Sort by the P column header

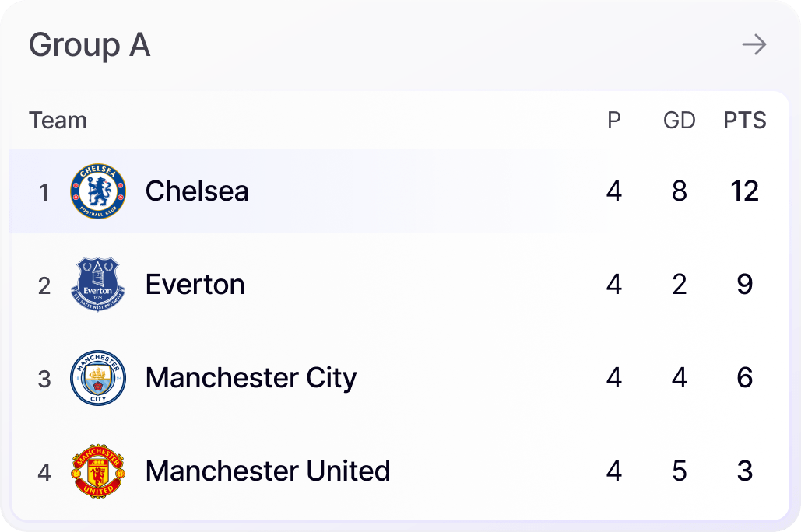pyautogui.click(x=614, y=121)
